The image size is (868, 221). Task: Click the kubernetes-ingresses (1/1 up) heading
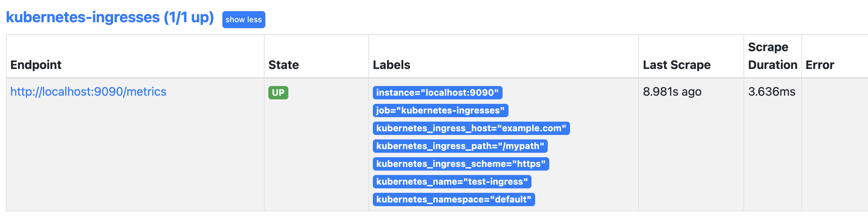click(110, 18)
